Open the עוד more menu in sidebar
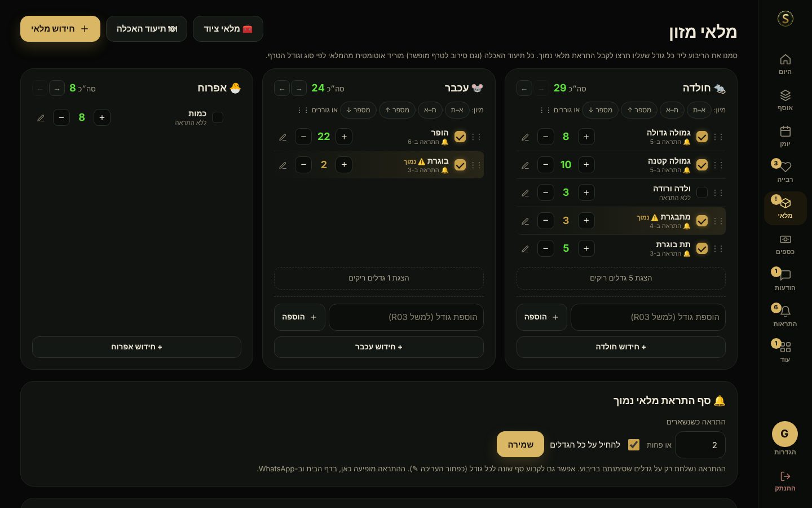812x508 pixels. pos(785,352)
